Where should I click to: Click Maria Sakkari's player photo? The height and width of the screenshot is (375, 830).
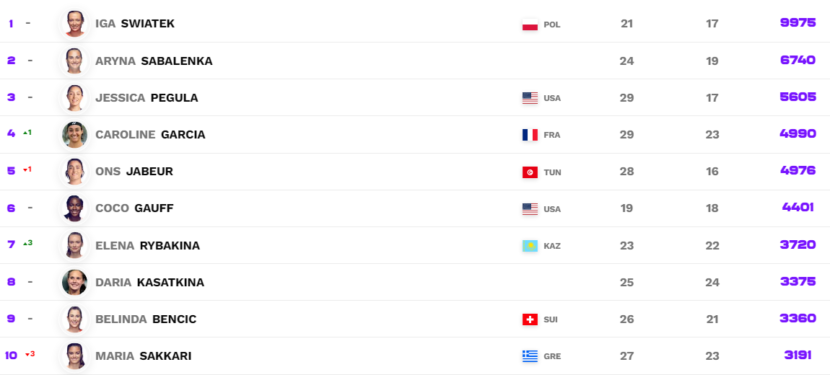tap(75, 356)
